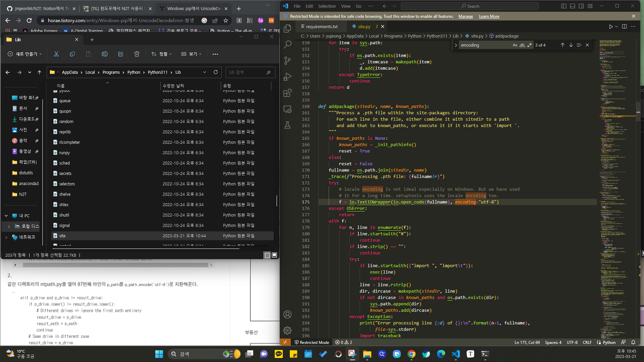Image resolution: width=644 pixels, height=362 pixels.
Task: Open the Run dropdown arrow next to play button
Action: pyautogui.click(x=617, y=27)
